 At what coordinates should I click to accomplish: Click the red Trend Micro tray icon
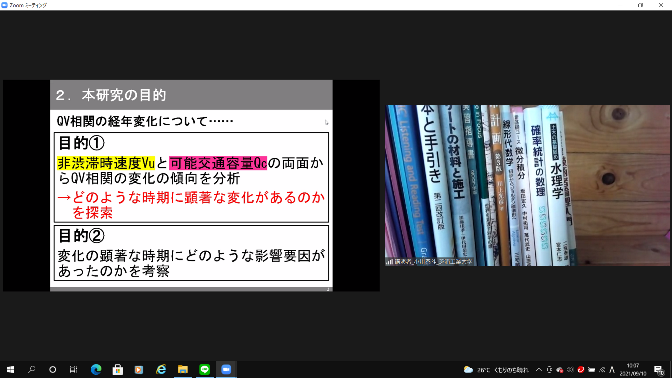[x=581, y=369]
